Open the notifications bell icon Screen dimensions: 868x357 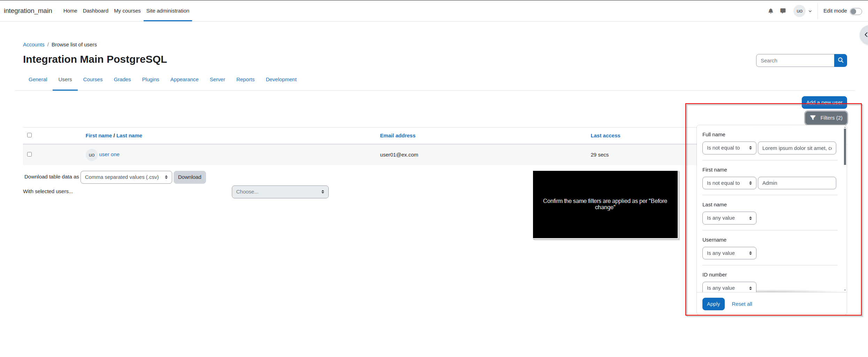point(770,11)
